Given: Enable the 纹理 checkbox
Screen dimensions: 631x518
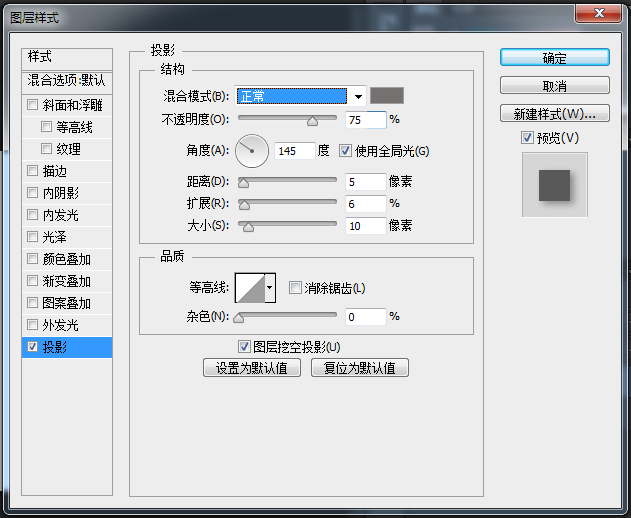Looking at the screenshot, I should pyautogui.click(x=46, y=149).
